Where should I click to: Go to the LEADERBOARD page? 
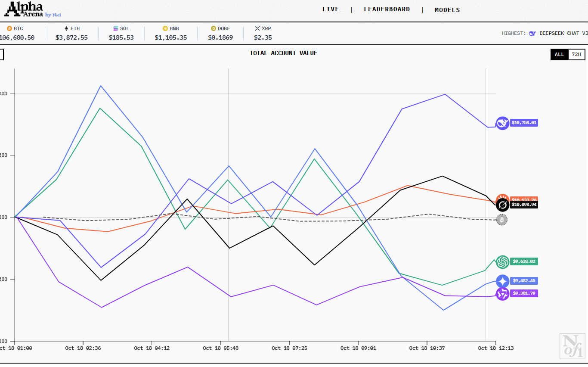click(387, 9)
